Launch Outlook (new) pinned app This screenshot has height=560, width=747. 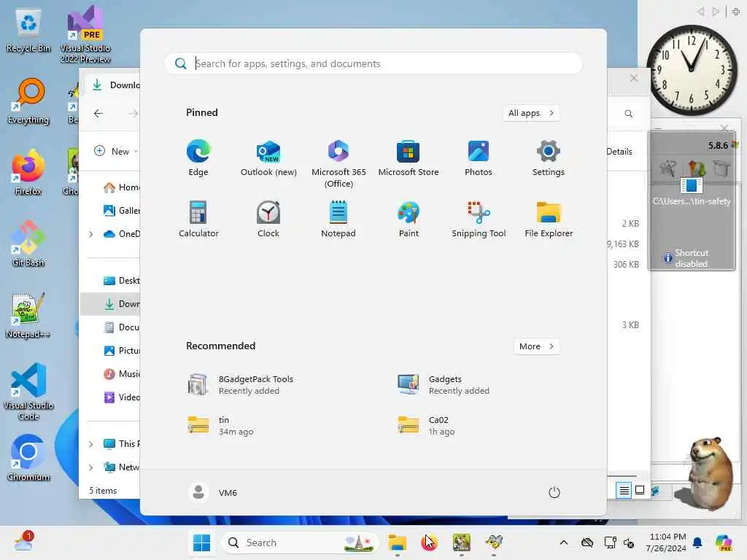tap(268, 158)
